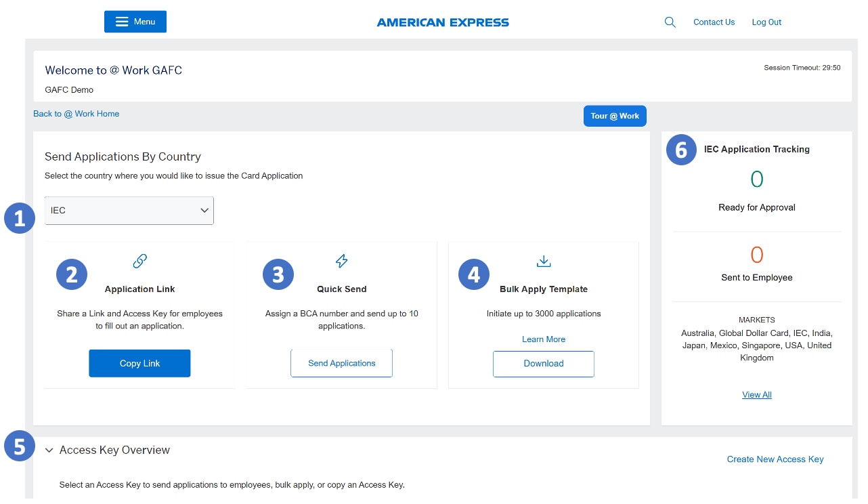This screenshot has width=868, height=504.
Task: Start the Tour @ Work button
Action: (x=615, y=116)
